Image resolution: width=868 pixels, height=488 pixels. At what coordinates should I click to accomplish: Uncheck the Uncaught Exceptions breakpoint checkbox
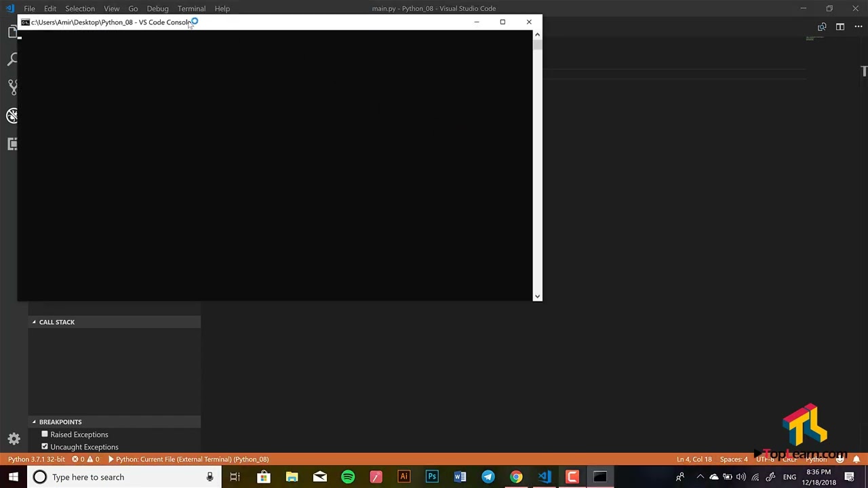[45, 447]
